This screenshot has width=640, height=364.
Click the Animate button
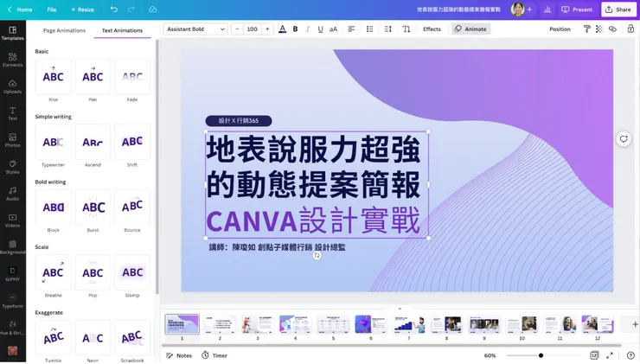pyautogui.click(x=471, y=29)
